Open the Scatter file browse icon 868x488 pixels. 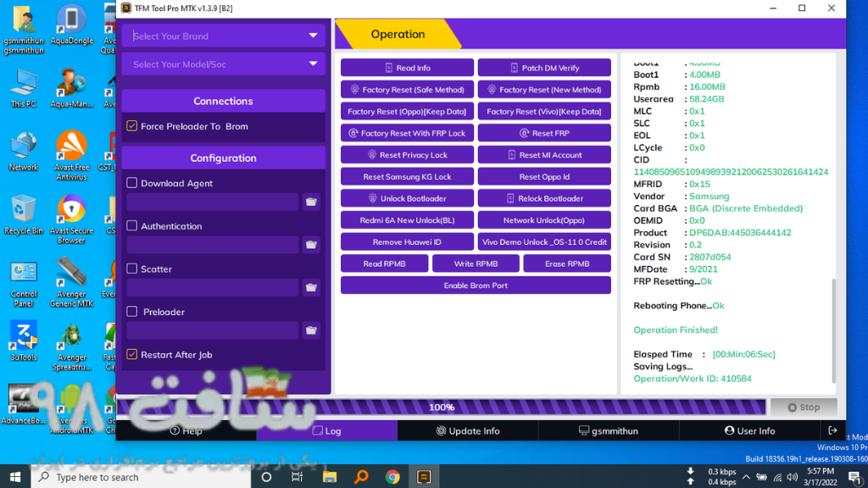311,288
